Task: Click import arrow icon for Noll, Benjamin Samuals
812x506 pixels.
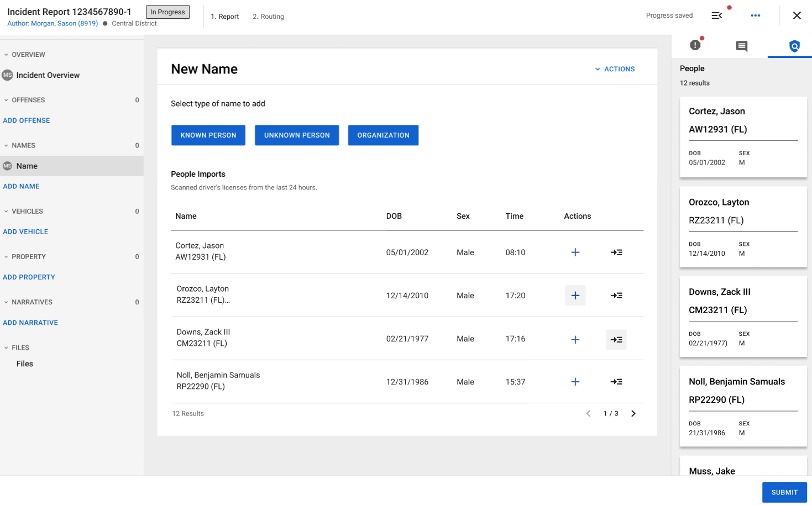Action: [x=616, y=382]
